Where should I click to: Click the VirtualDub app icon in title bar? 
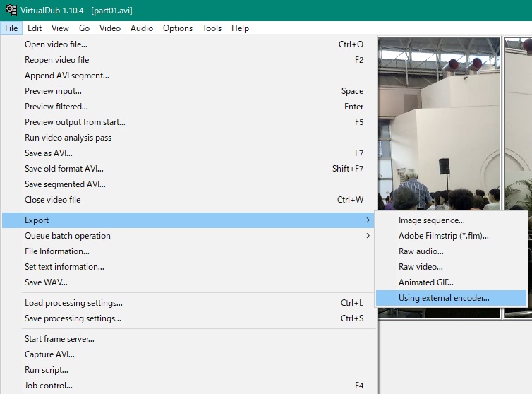point(11,10)
